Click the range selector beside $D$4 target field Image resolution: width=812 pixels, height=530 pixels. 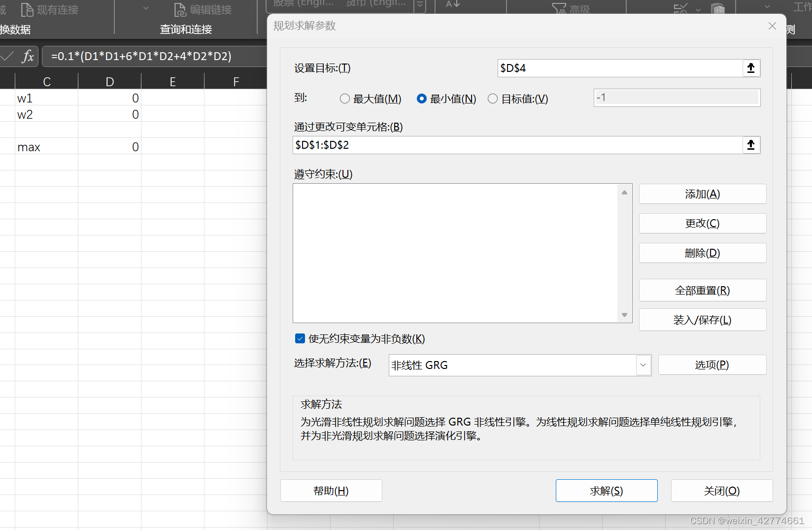click(750, 68)
